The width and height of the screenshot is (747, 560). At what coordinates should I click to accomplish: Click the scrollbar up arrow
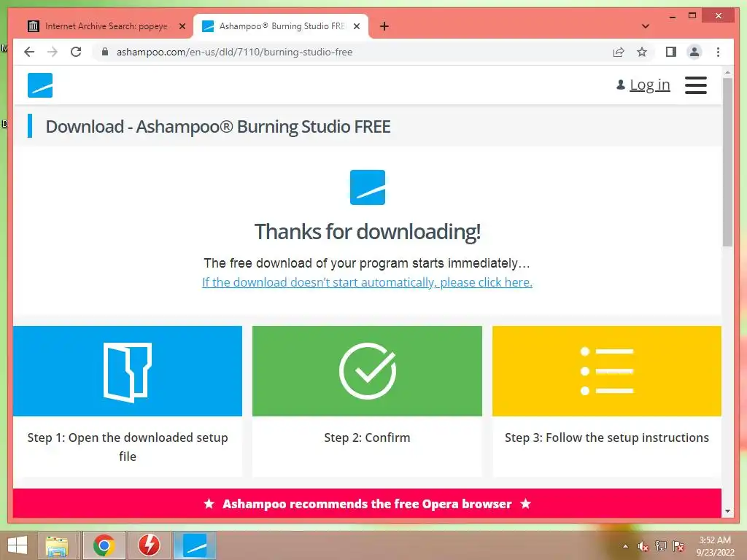[x=727, y=73]
